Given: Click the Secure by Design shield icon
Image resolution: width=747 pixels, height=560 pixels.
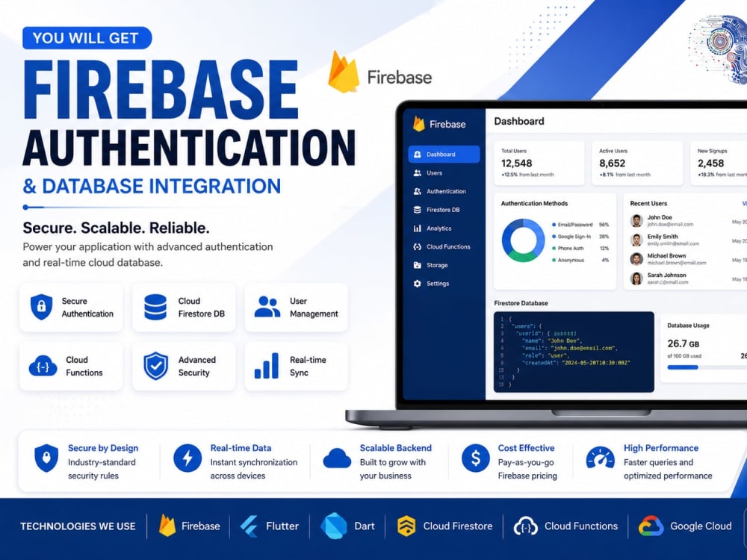Looking at the screenshot, I should [x=46, y=458].
